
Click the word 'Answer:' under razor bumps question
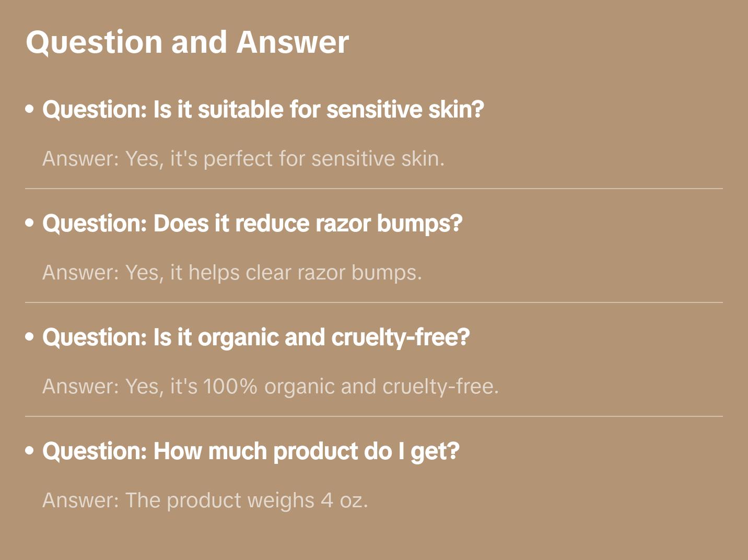point(81,273)
